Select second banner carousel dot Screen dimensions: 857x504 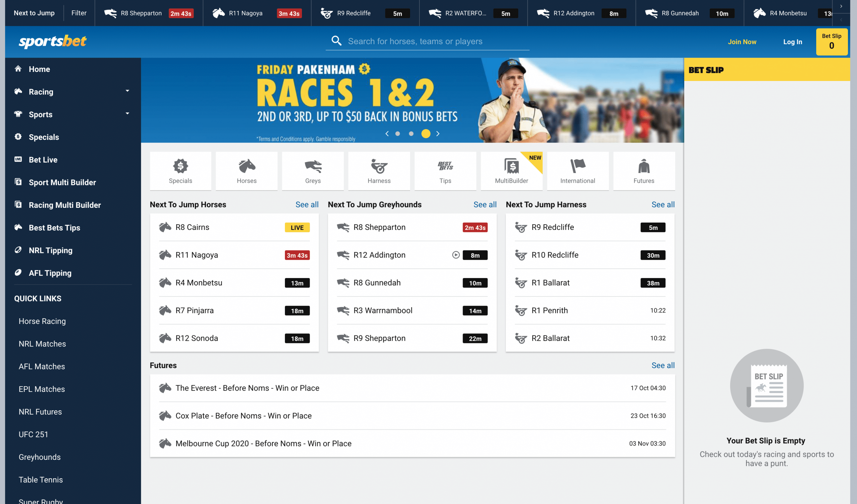click(411, 134)
